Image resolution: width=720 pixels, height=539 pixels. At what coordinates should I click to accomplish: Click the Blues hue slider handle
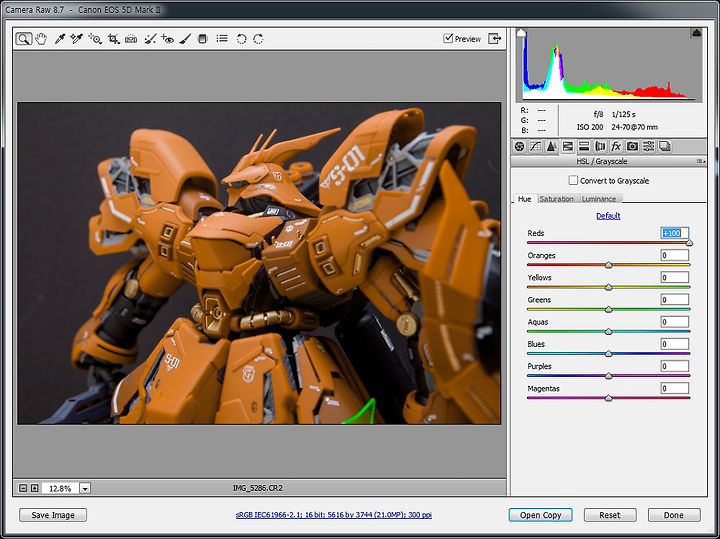[x=608, y=354]
